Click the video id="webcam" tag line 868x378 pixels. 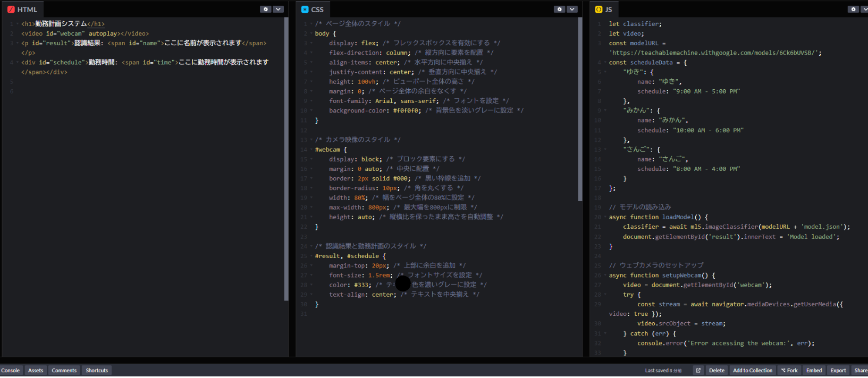click(x=85, y=33)
